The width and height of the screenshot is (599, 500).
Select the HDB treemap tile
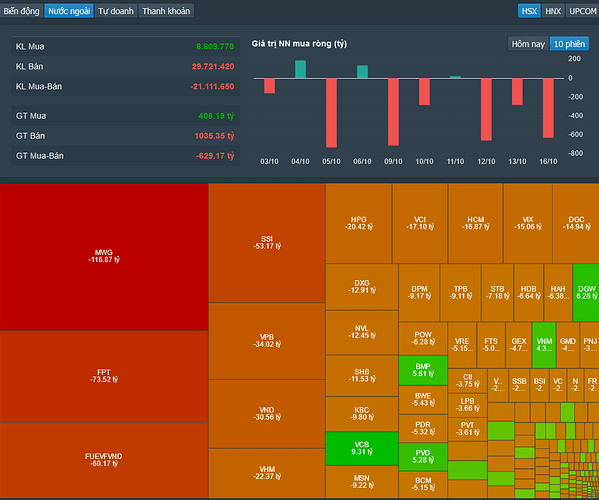point(529,293)
